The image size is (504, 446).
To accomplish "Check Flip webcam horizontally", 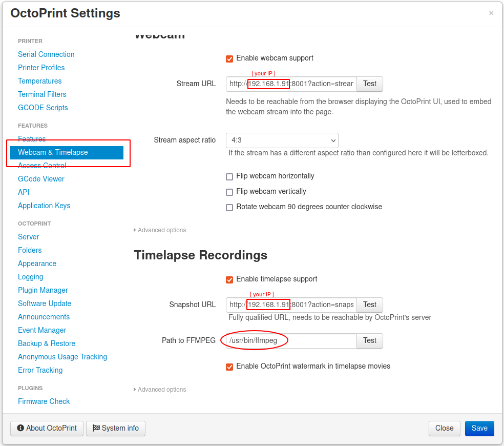I will point(229,177).
